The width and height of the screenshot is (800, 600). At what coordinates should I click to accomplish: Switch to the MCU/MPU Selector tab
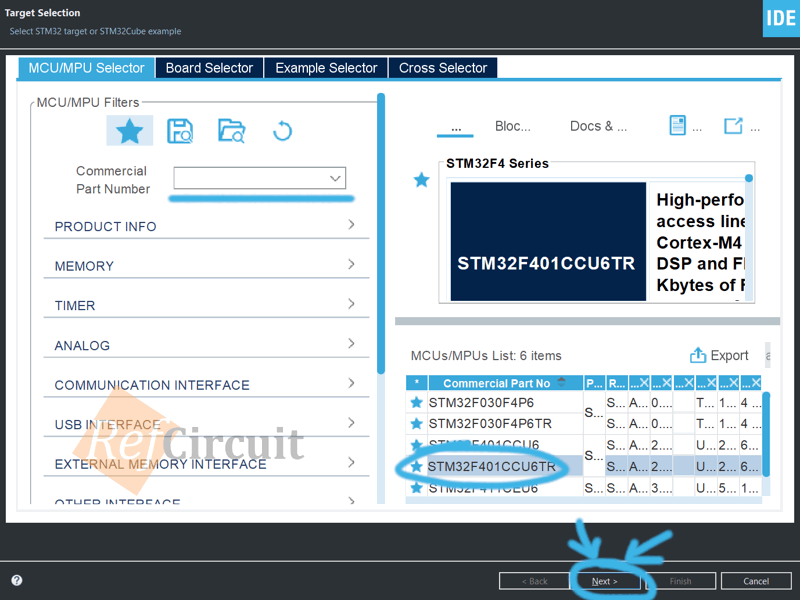coord(86,68)
